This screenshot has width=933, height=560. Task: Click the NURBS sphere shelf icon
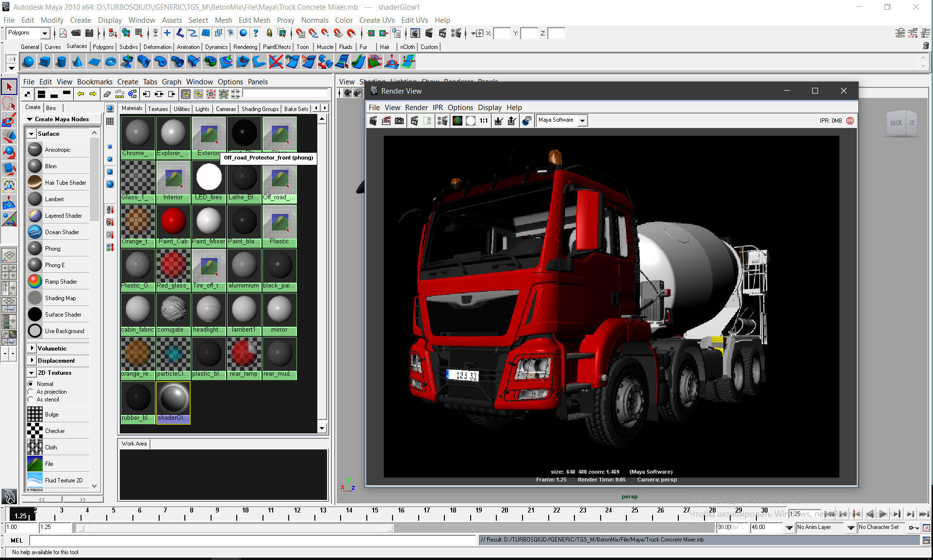click(x=29, y=62)
